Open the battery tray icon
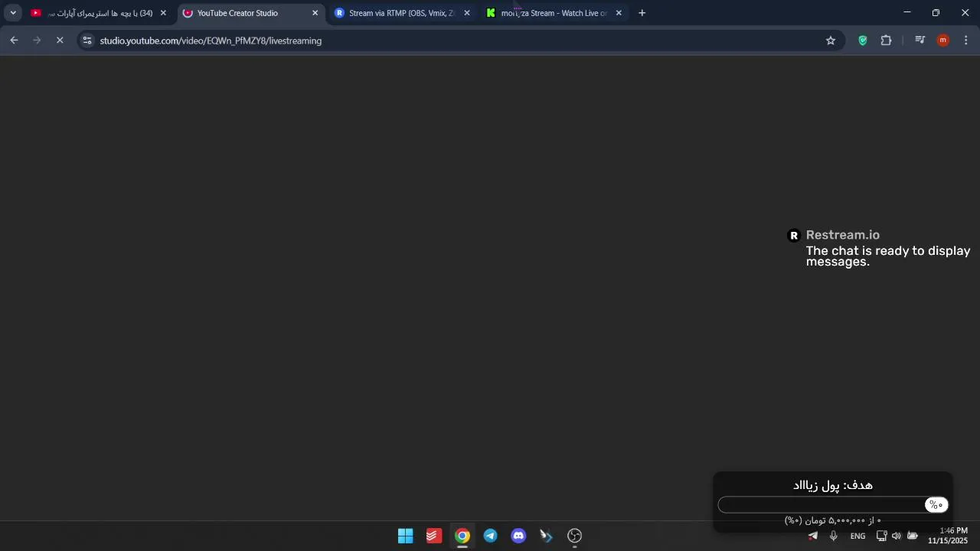This screenshot has width=980, height=551. [x=913, y=536]
